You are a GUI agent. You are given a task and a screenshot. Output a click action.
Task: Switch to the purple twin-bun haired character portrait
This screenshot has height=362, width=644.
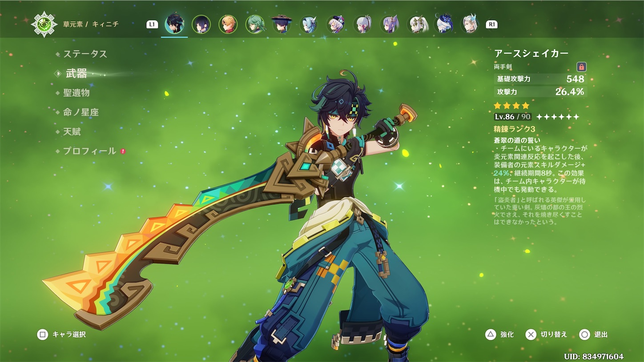pos(390,24)
